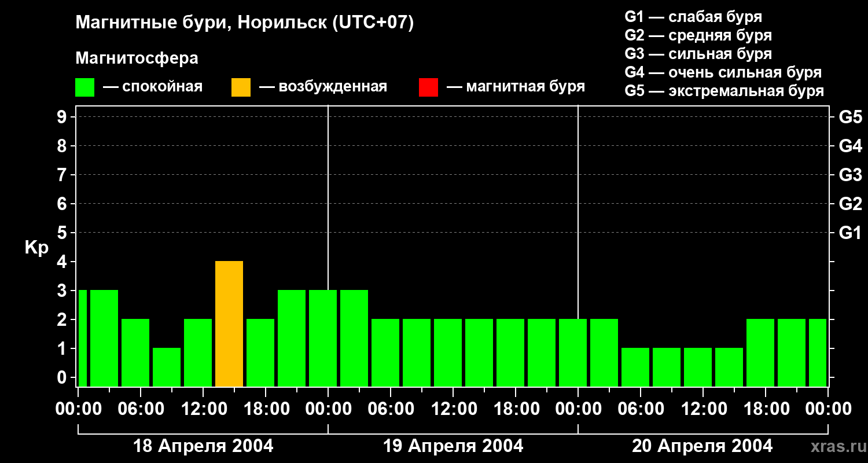The width and height of the screenshot is (868, 463).
Task: Click the '06:00' time label above 19 Апреля
Action: click(391, 409)
